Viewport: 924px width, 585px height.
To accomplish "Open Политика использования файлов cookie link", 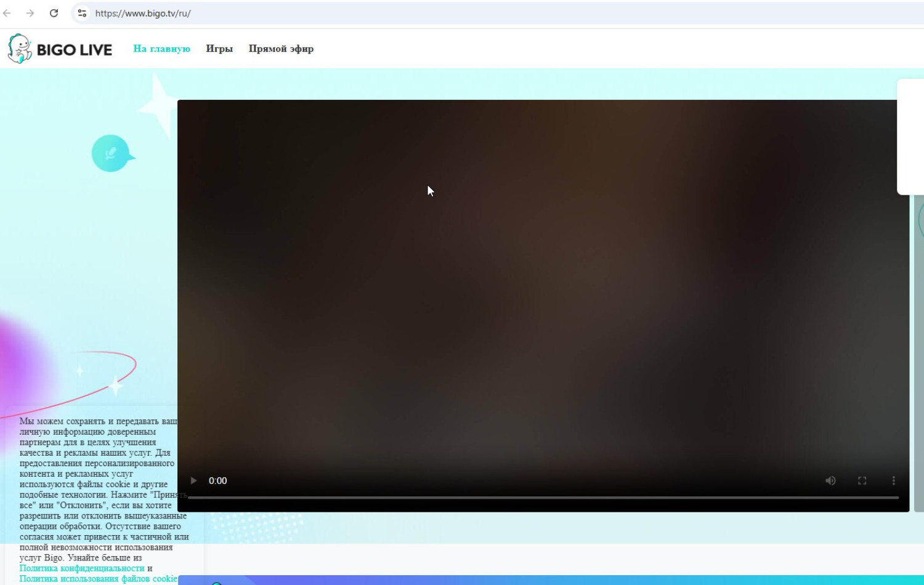I will (x=99, y=579).
